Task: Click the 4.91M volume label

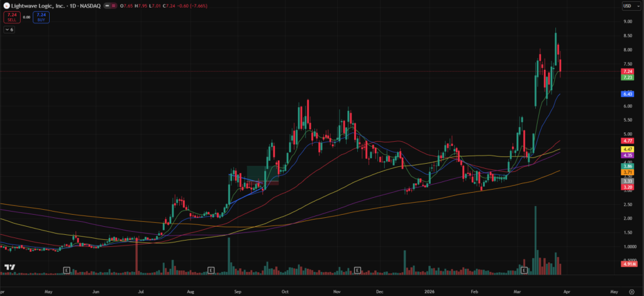Action: point(627,264)
